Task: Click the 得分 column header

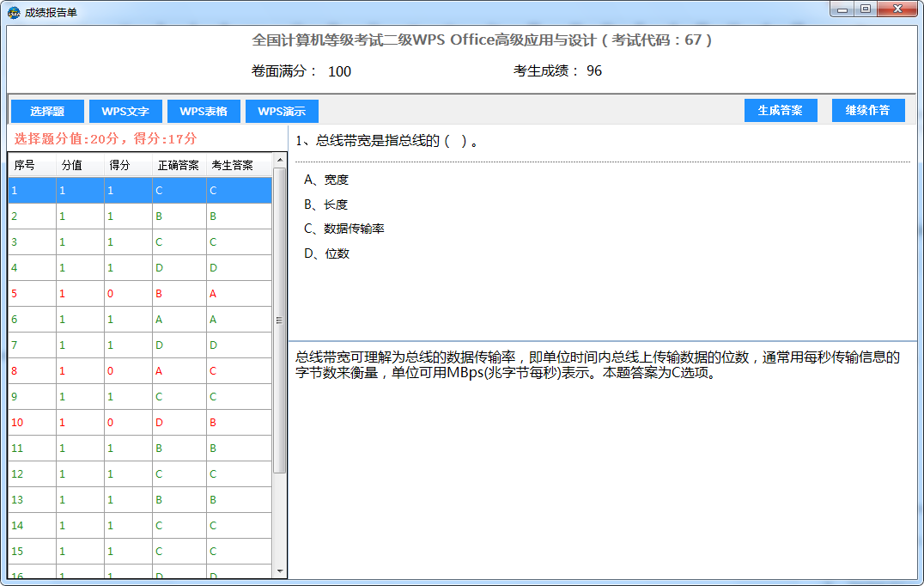Action: pyautogui.click(x=129, y=165)
